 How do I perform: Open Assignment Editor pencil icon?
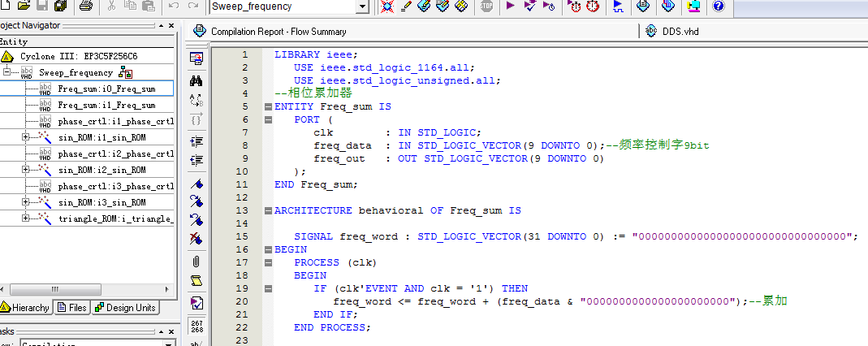[406, 6]
